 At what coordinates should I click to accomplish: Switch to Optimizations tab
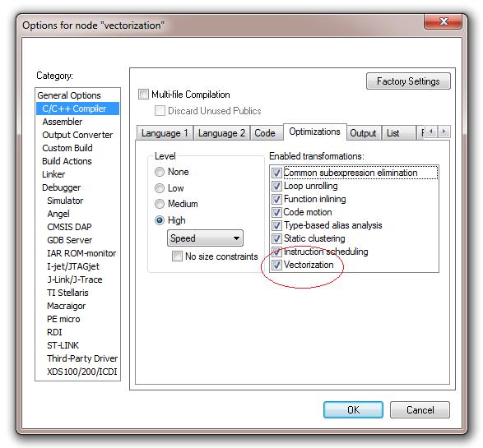[314, 132]
